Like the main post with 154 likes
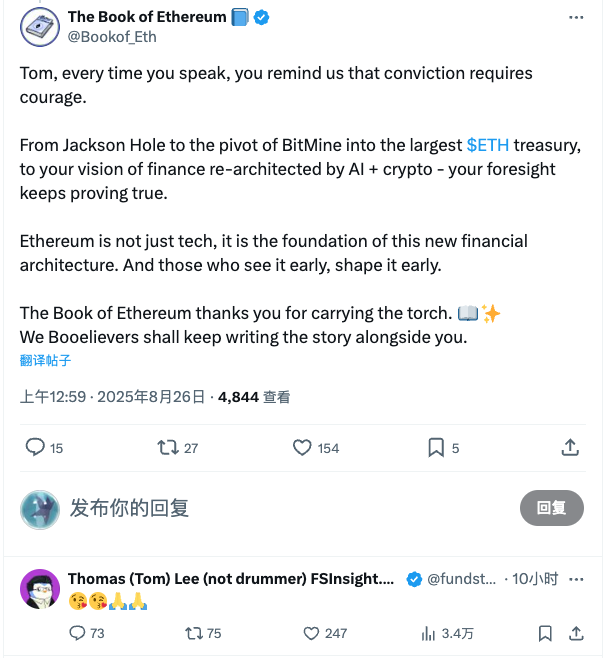This screenshot has height=658, width=605. [302, 448]
